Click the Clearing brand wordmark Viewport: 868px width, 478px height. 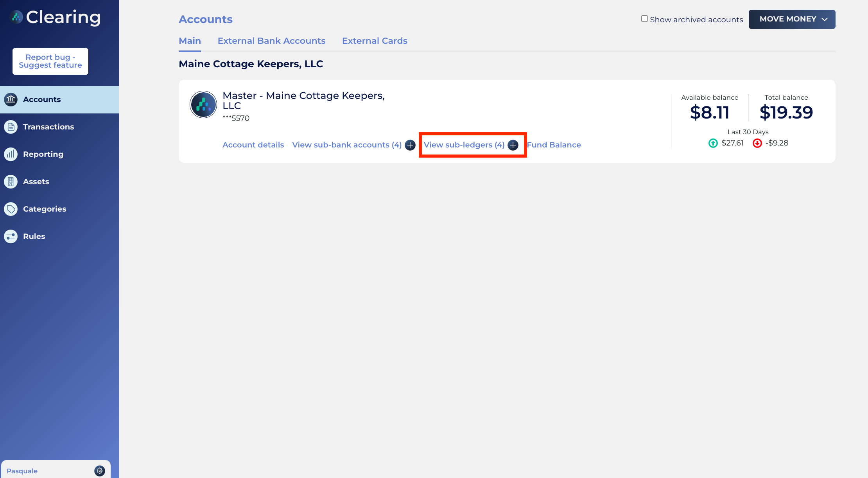pos(63,17)
